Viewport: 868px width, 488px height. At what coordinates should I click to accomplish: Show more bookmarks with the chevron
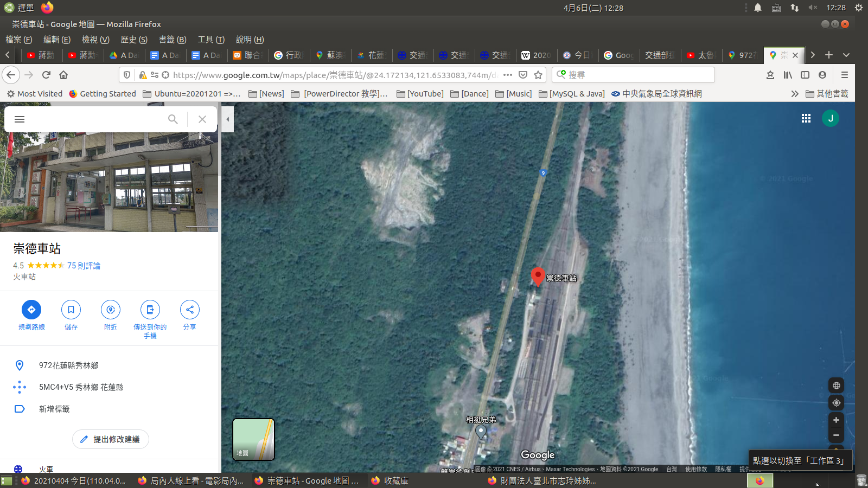click(x=795, y=94)
